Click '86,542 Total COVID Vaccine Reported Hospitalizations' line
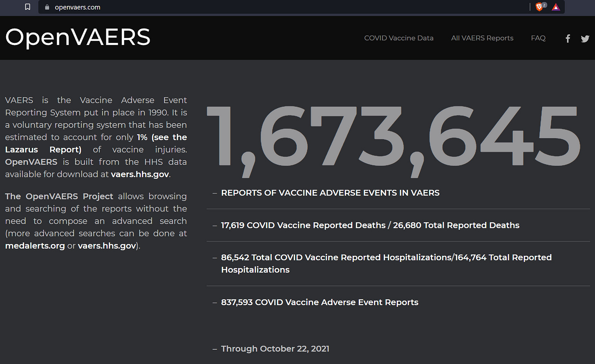 click(x=386, y=264)
